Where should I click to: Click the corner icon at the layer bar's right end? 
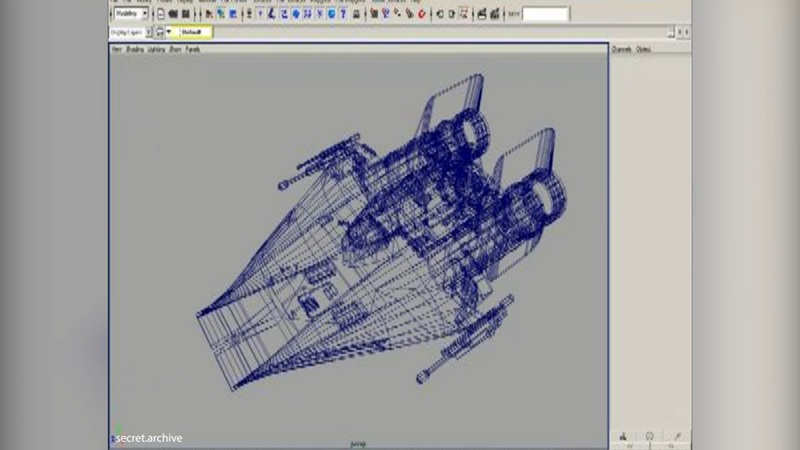click(670, 33)
